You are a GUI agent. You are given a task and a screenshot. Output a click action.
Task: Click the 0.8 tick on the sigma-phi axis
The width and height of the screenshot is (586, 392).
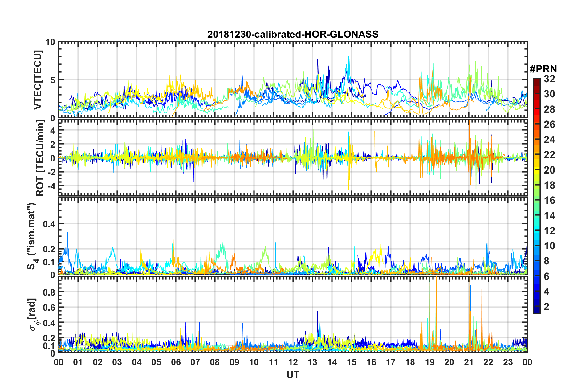coord(49,292)
